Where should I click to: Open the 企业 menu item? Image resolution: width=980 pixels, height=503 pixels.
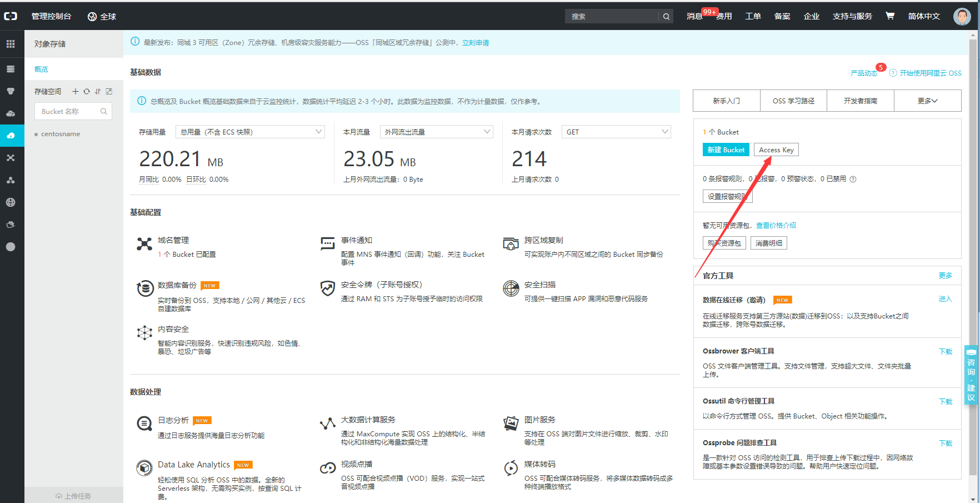[812, 16]
